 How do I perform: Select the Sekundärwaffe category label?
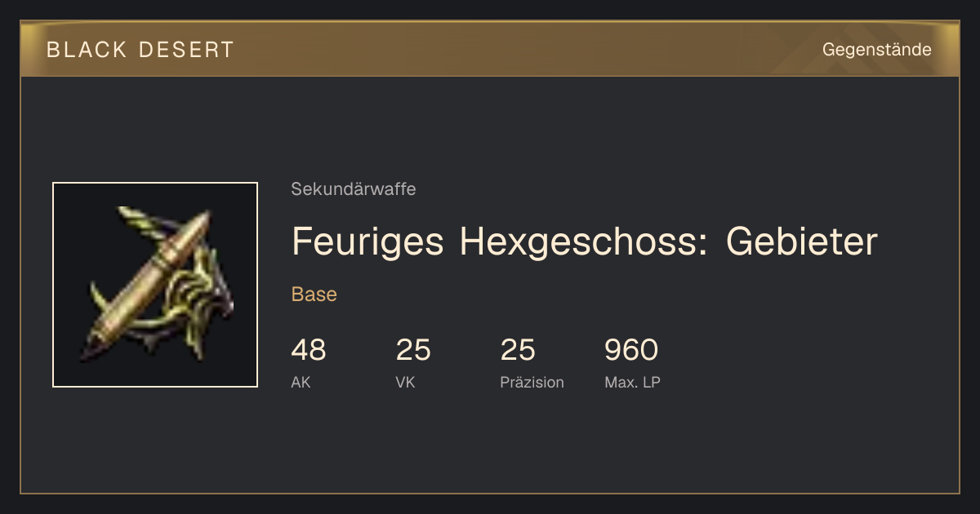[x=354, y=189]
